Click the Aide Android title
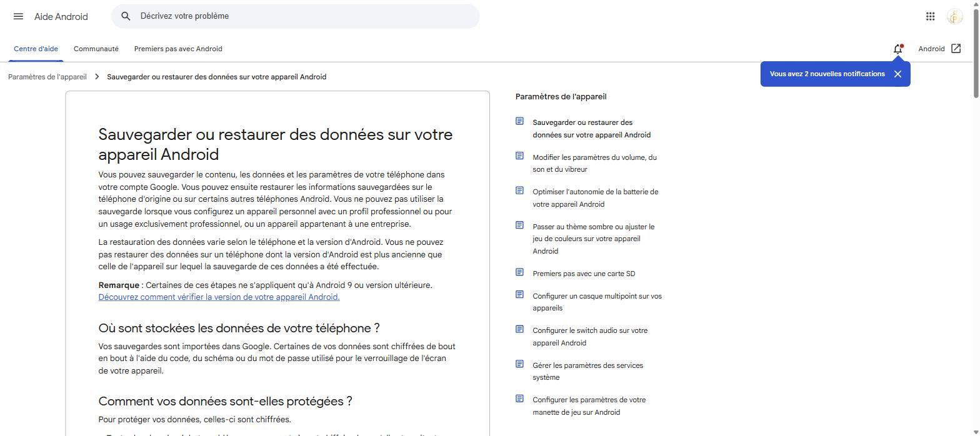980x436 pixels. 61,17
